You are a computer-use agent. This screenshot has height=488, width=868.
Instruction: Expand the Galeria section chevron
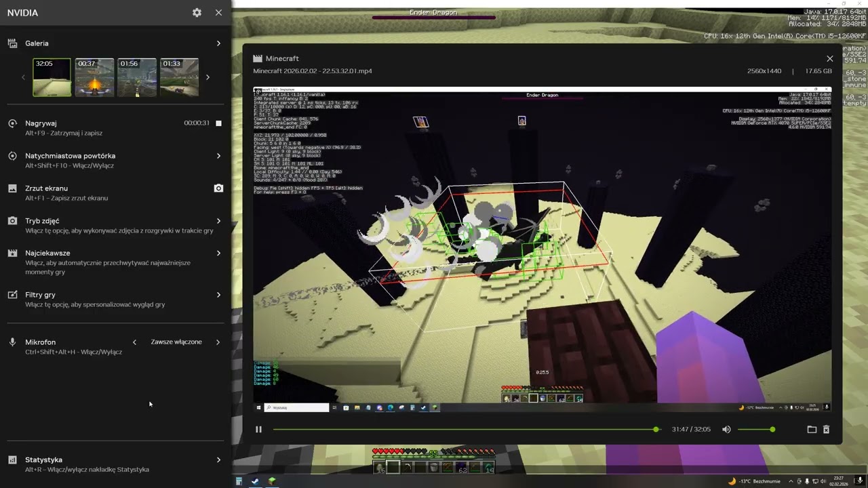(218, 43)
